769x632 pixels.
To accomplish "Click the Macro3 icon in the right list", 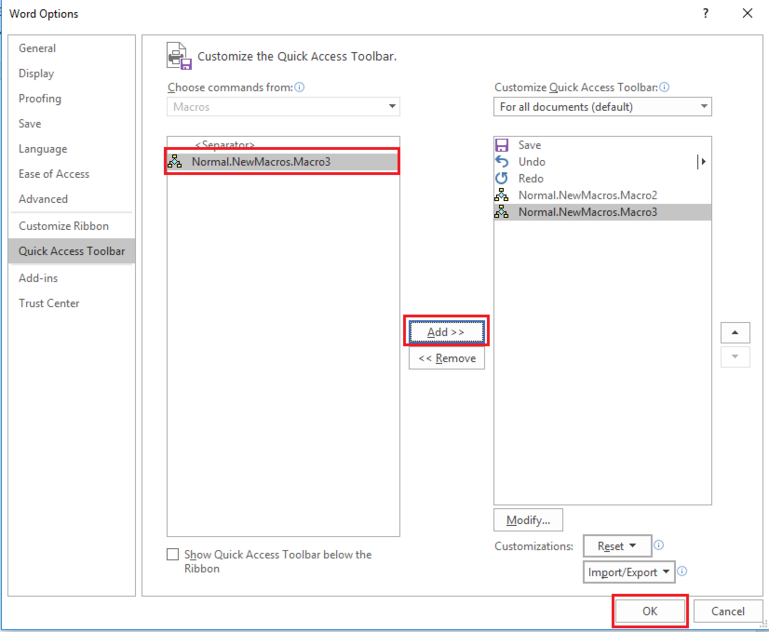I will point(501,212).
